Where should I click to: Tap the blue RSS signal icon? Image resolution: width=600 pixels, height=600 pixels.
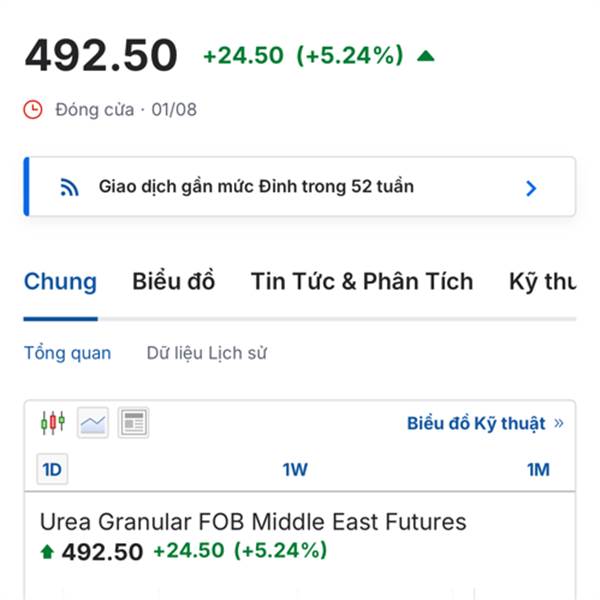tap(69, 188)
